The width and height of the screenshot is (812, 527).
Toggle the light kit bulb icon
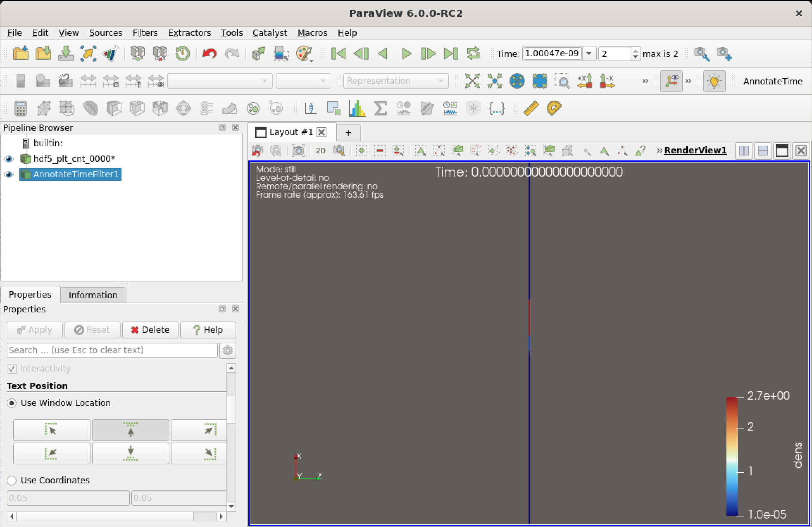pos(714,81)
